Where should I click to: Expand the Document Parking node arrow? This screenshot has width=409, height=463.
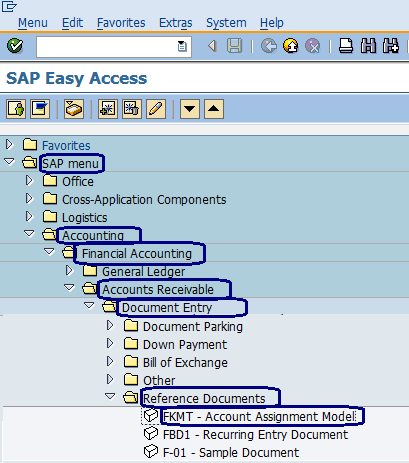110,325
